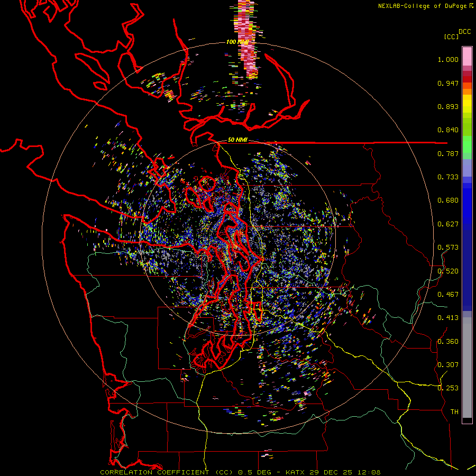Click the [CC] legend unit label
This screenshot has width=476, height=476.
tap(452, 36)
